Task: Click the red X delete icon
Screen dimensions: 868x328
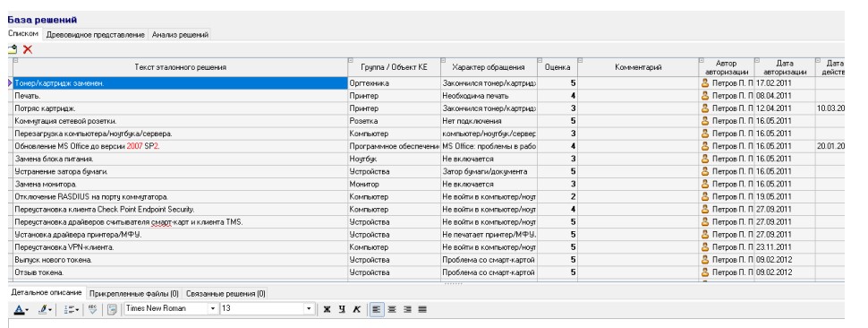Action: [28, 49]
